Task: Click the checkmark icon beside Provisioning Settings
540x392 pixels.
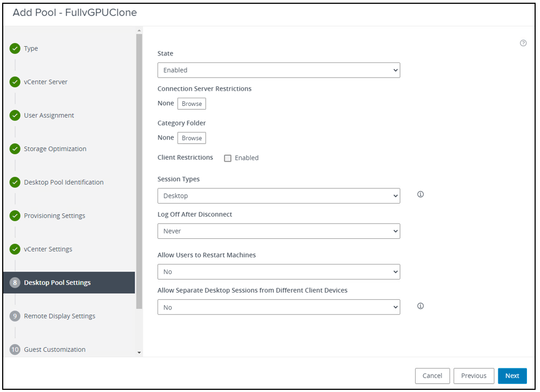Action: [15, 216]
